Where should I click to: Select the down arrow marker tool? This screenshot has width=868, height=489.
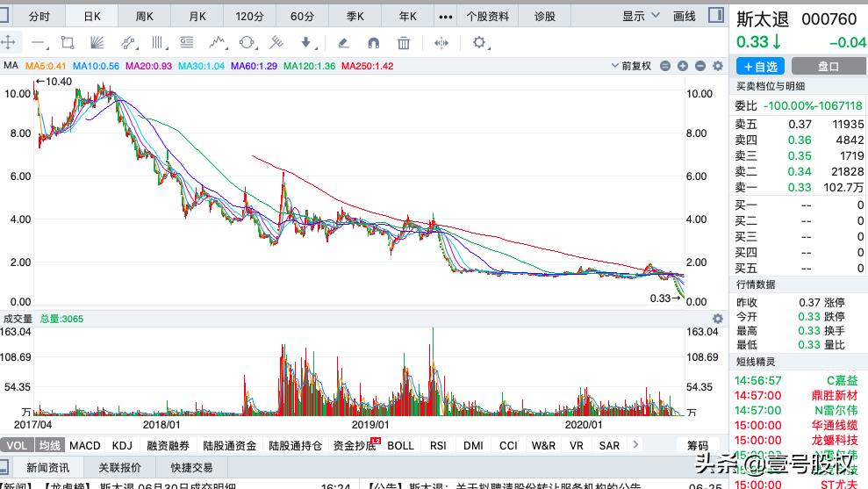pos(306,43)
